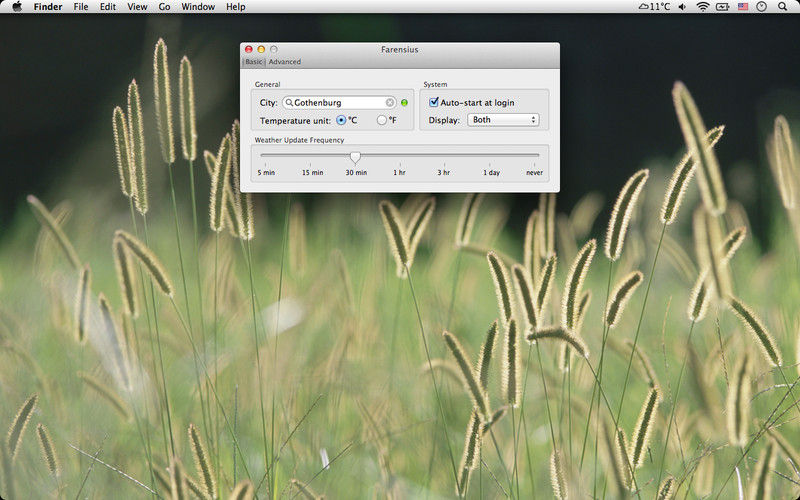Click the update frequency slider thumb

click(356, 157)
